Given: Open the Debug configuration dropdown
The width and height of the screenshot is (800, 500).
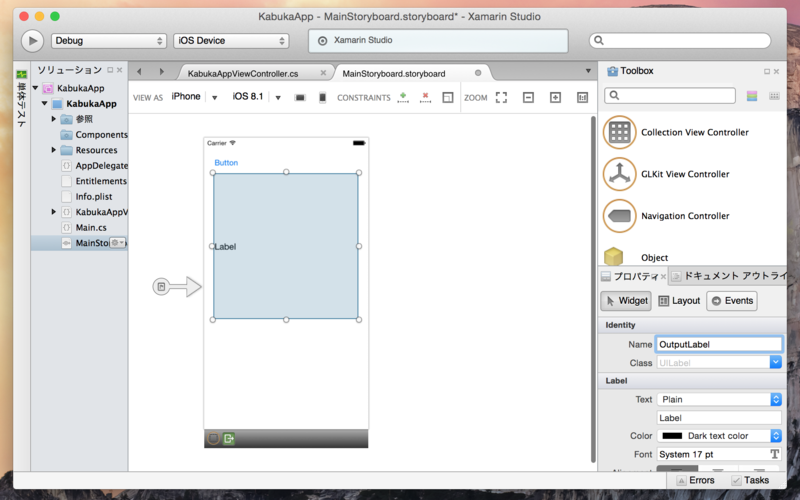Looking at the screenshot, I should pos(109,41).
